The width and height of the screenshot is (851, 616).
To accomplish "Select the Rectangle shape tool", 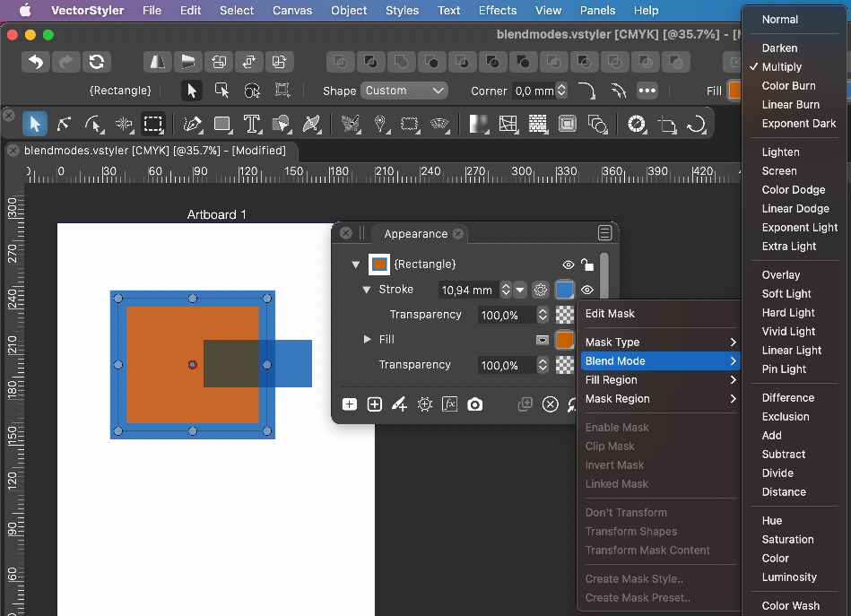I will [x=222, y=124].
